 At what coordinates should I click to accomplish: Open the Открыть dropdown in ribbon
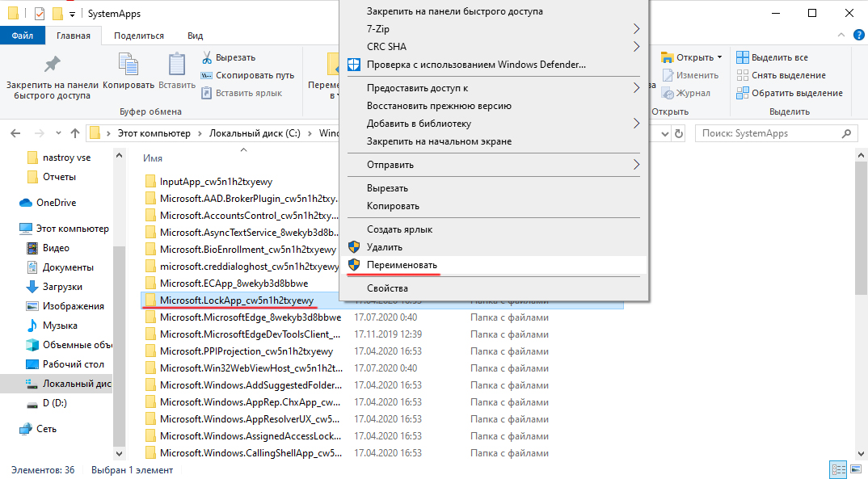pyautogui.click(x=719, y=57)
